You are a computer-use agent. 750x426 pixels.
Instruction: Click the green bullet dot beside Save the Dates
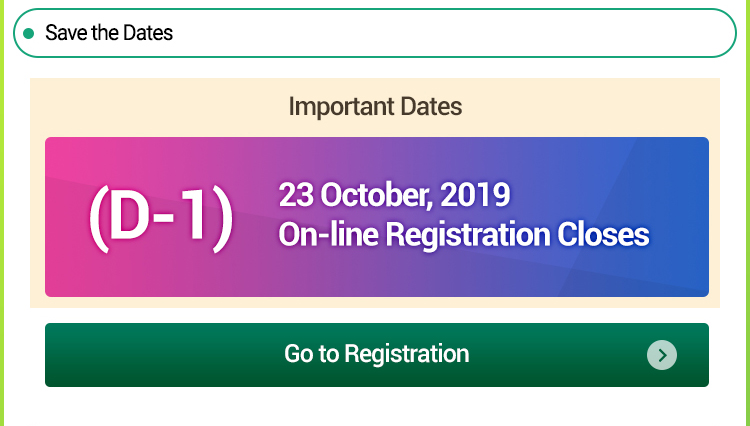29,33
